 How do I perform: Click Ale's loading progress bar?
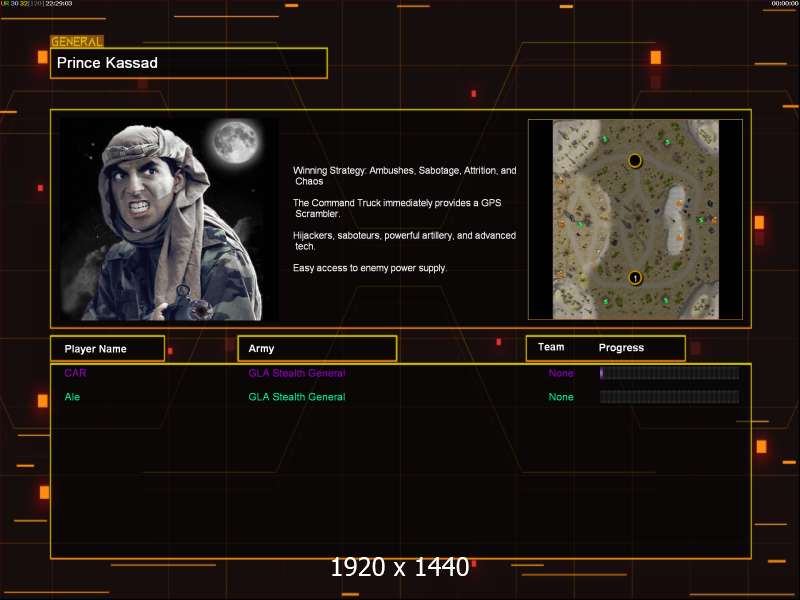669,397
